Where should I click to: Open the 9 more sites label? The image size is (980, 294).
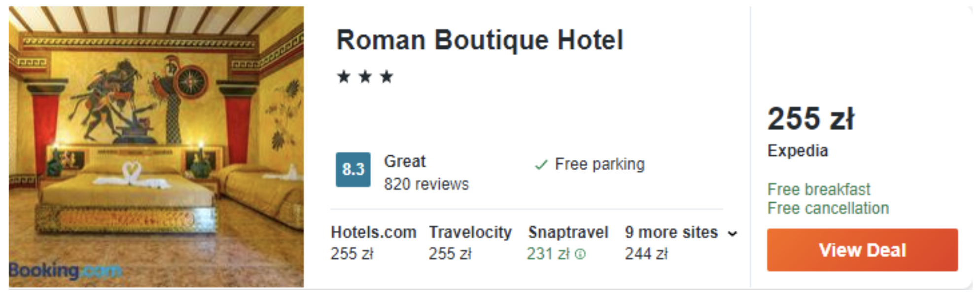(671, 232)
